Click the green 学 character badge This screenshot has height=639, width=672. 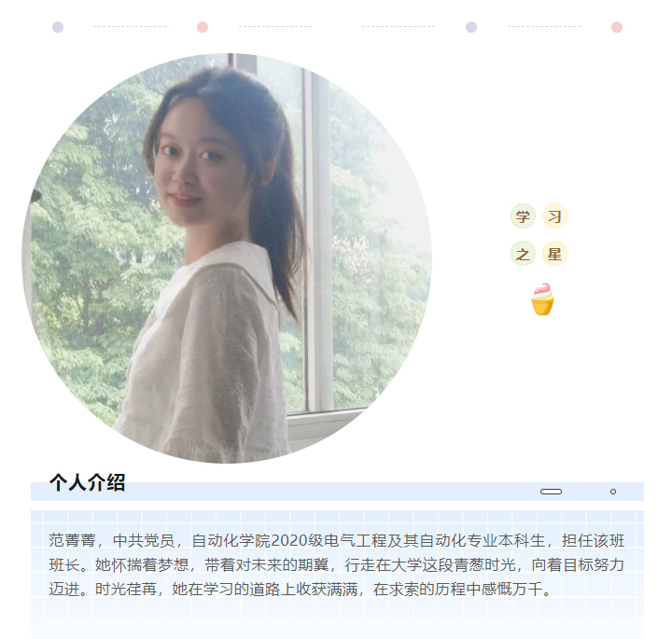click(523, 216)
